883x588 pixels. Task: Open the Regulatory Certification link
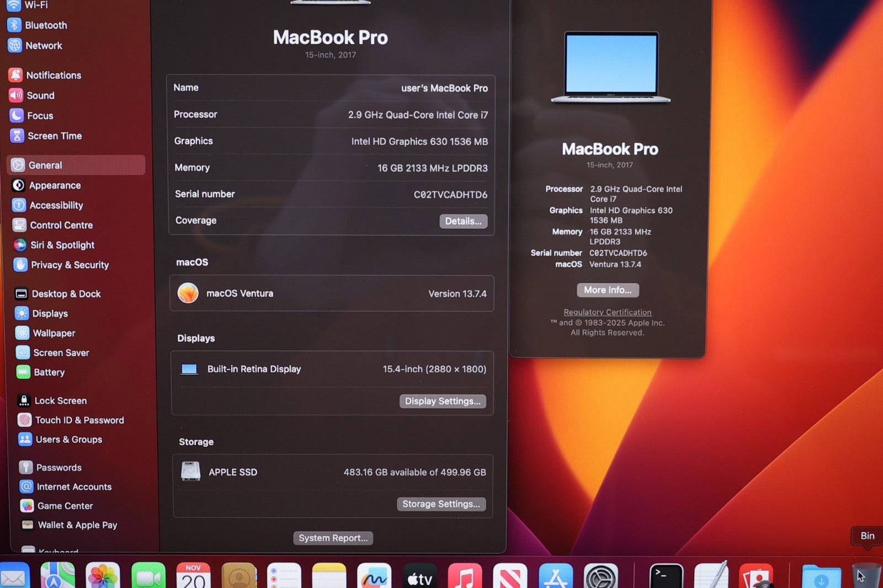click(607, 312)
